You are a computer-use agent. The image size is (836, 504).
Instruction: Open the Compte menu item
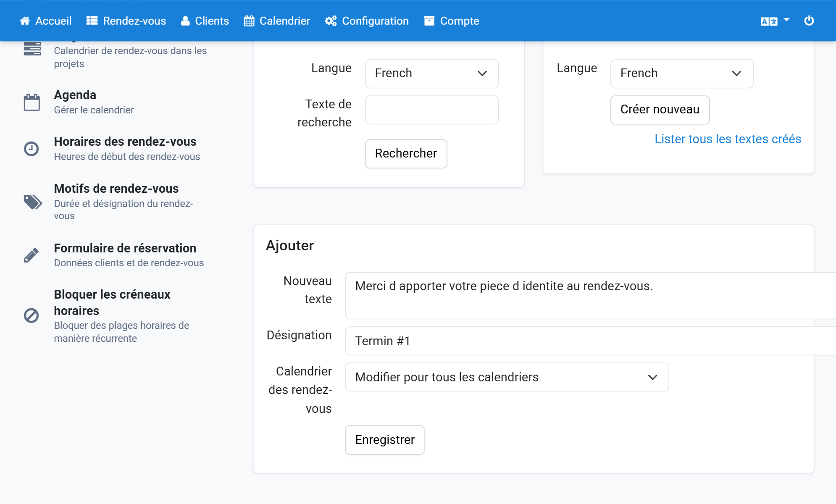pyautogui.click(x=452, y=21)
